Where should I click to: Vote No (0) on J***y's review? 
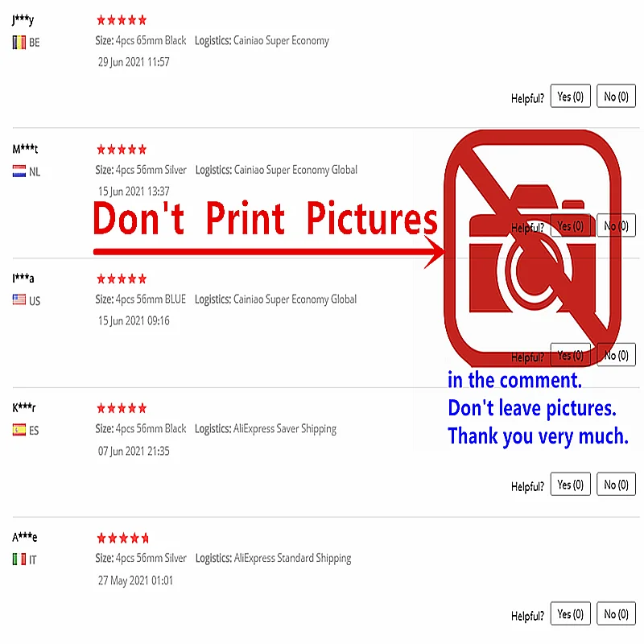click(616, 96)
